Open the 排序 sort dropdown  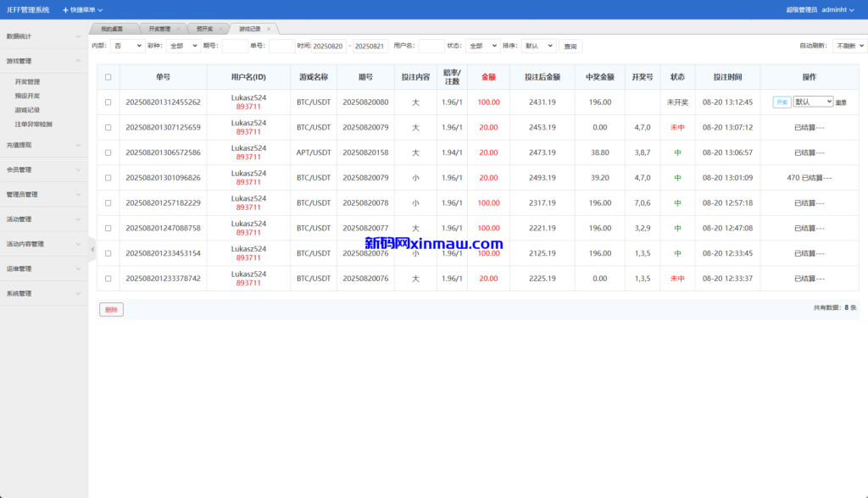(537, 46)
